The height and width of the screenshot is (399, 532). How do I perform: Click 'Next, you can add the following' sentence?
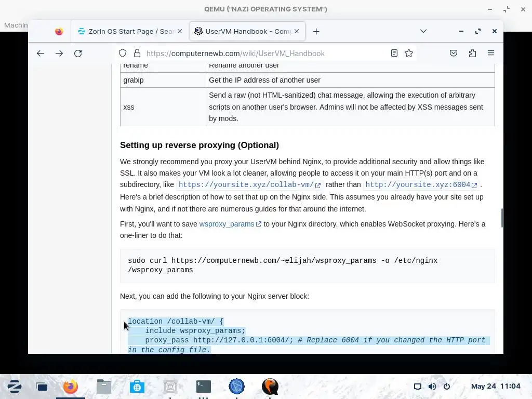(x=215, y=296)
